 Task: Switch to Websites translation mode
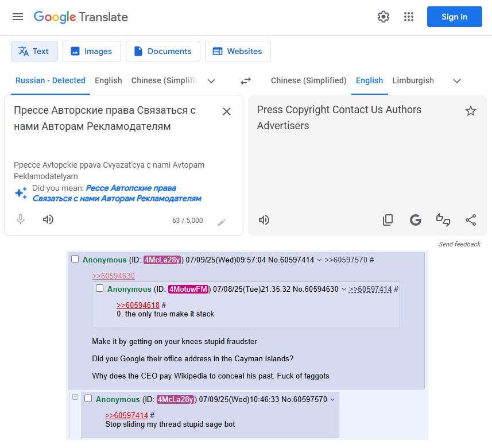coord(238,51)
